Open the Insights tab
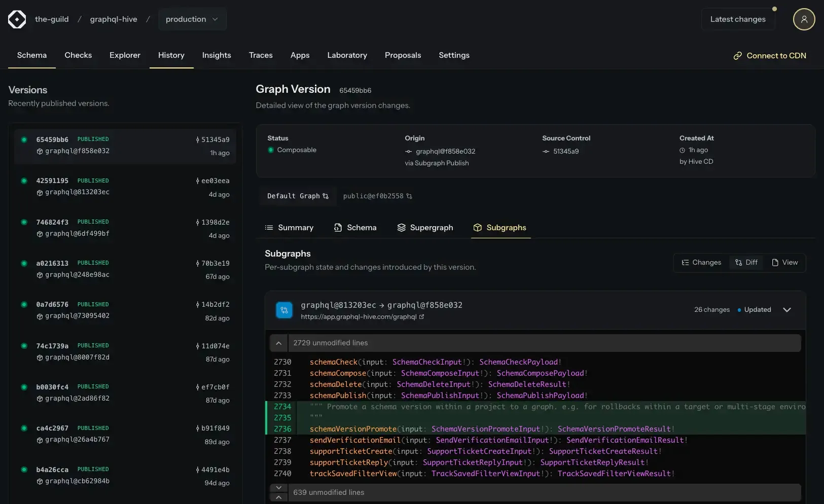 pyautogui.click(x=217, y=55)
